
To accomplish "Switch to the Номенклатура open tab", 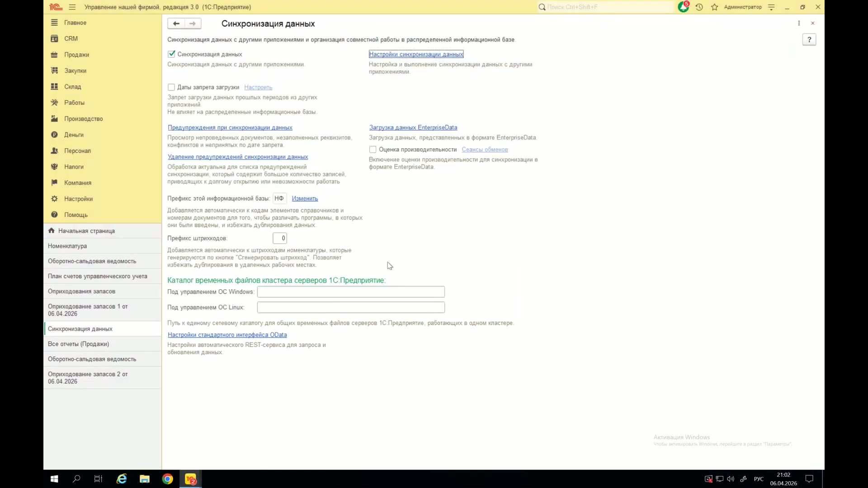I will coord(103,246).
